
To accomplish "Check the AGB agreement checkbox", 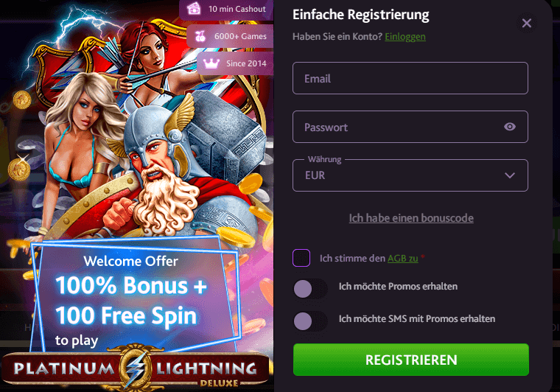I will [x=301, y=258].
